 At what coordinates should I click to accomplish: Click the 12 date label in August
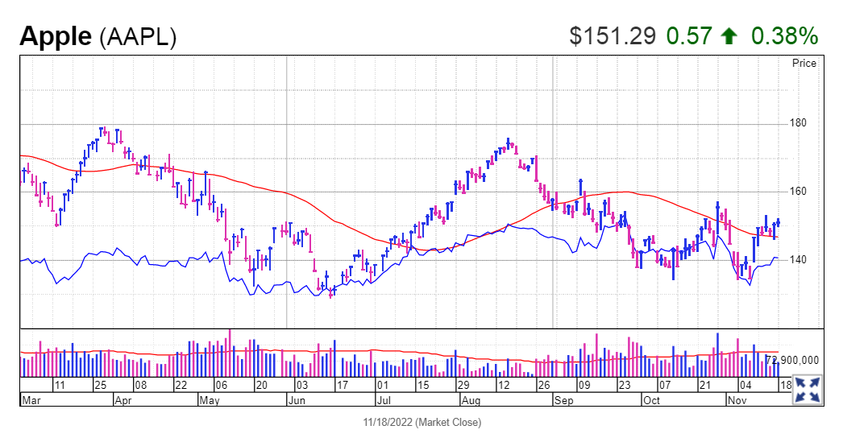coord(504,385)
